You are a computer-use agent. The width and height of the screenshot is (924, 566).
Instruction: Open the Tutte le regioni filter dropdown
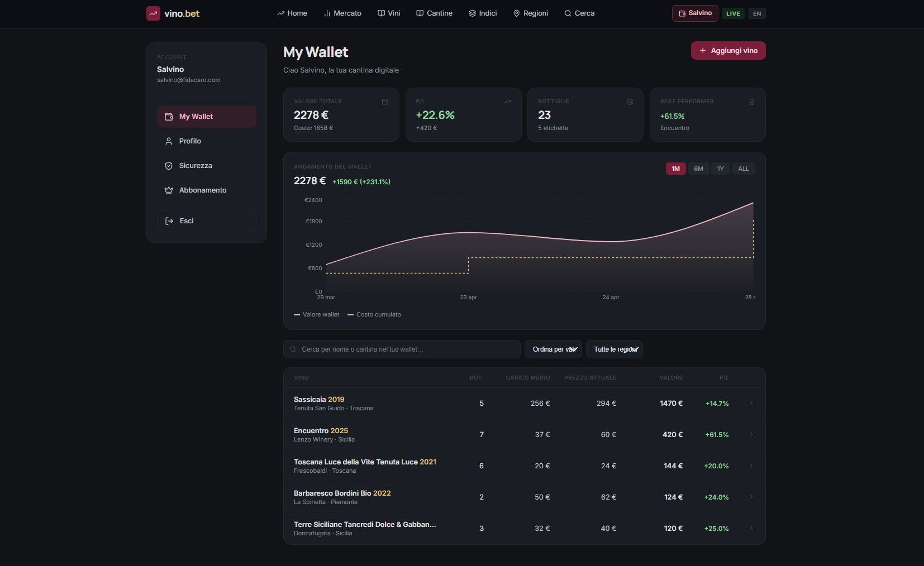[615, 349]
